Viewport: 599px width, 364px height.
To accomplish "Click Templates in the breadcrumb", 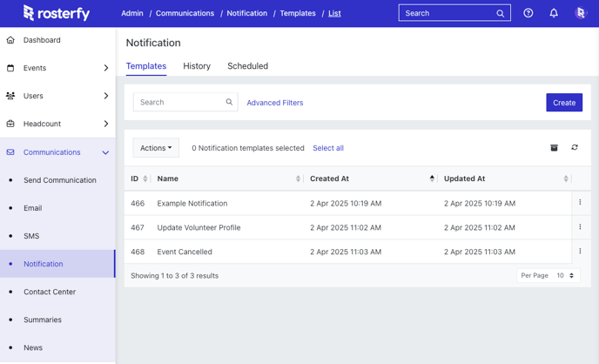I will tap(298, 13).
